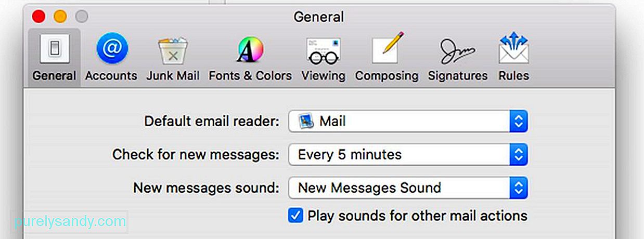Click the purelysandy.com watermark link
The width and height of the screenshot is (644, 239).
tap(70, 222)
